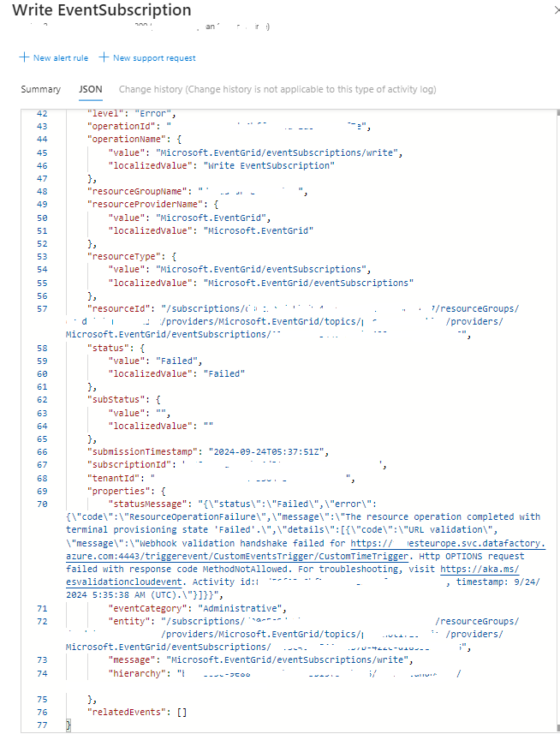
Task: Click the "submissionTimestamp" value 2024-09-24T05:37:51Z
Action: pos(266,451)
